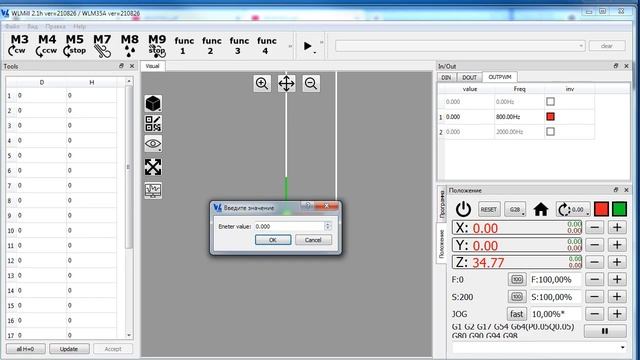Click the green indicator square
Viewport: 640px width, 360px height.
[x=619, y=209]
